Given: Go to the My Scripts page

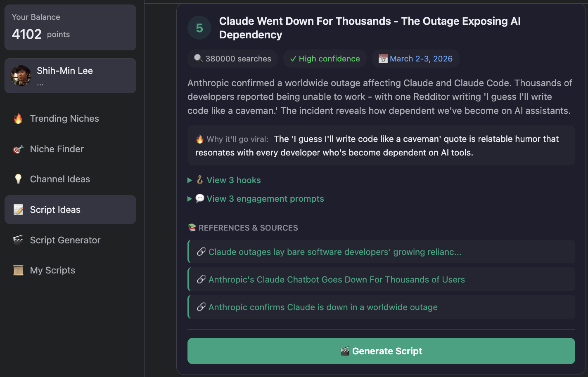Looking at the screenshot, I should click(x=52, y=271).
